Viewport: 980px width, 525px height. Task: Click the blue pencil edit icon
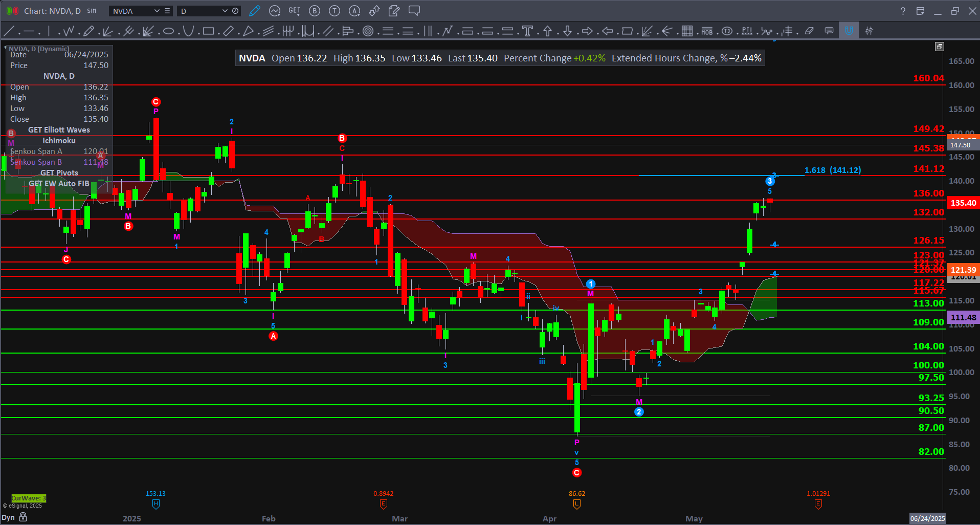coord(255,11)
